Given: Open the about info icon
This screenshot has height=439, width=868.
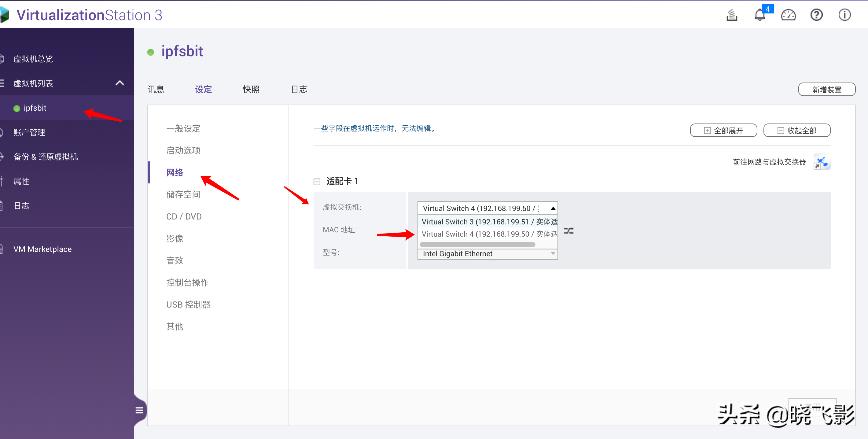Looking at the screenshot, I should (844, 15).
